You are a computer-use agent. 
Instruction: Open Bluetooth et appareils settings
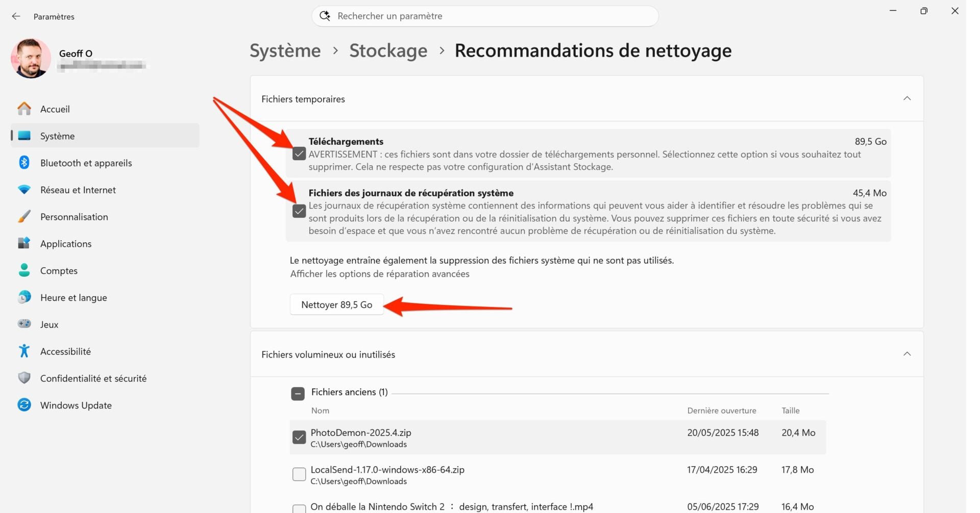click(x=24, y=162)
